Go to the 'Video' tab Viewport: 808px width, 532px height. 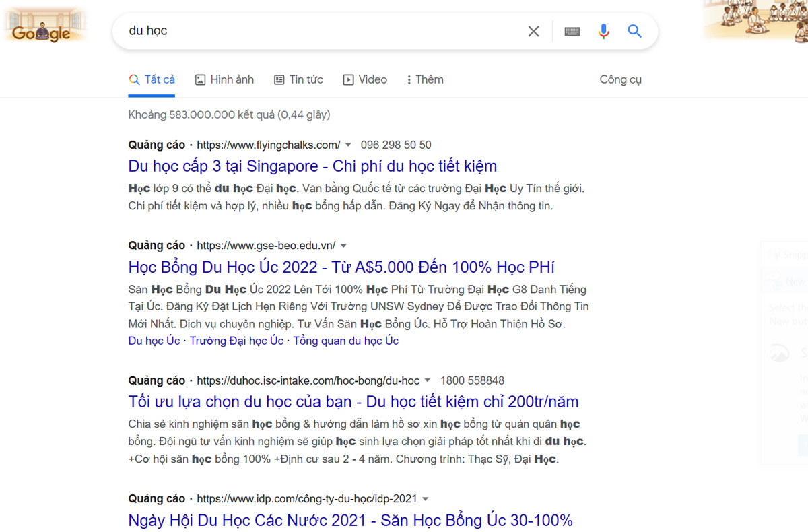365,79
